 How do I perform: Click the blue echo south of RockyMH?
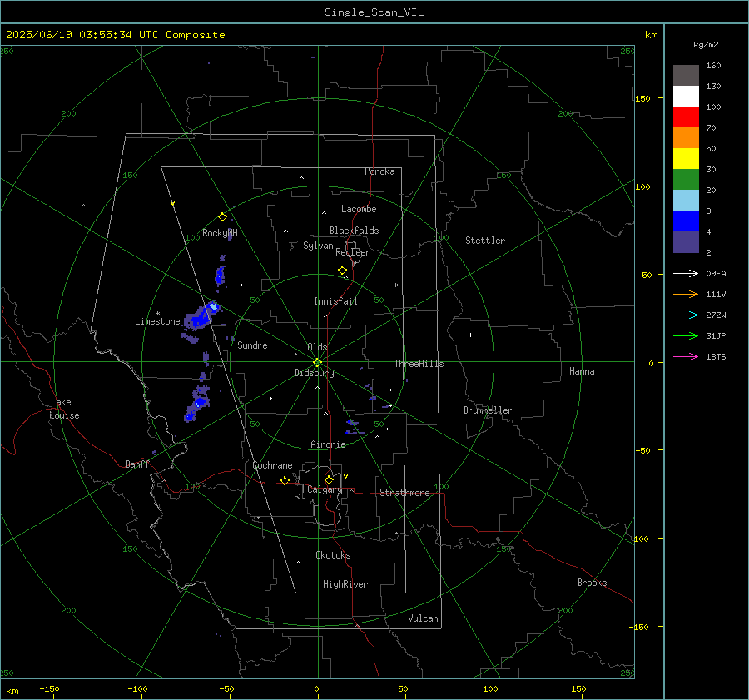(x=221, y=275)
